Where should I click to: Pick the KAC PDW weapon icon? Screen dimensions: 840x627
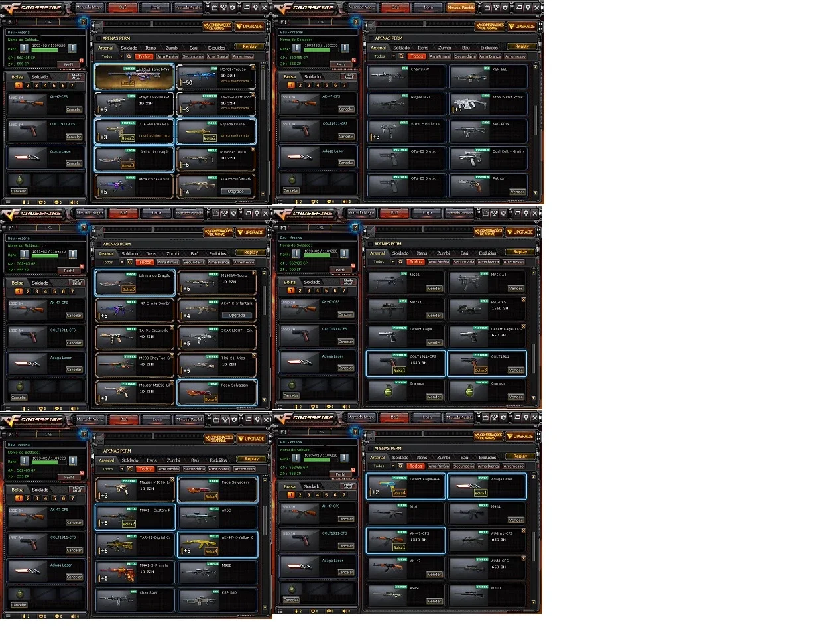pyautogui.click(x=471, y=131)
